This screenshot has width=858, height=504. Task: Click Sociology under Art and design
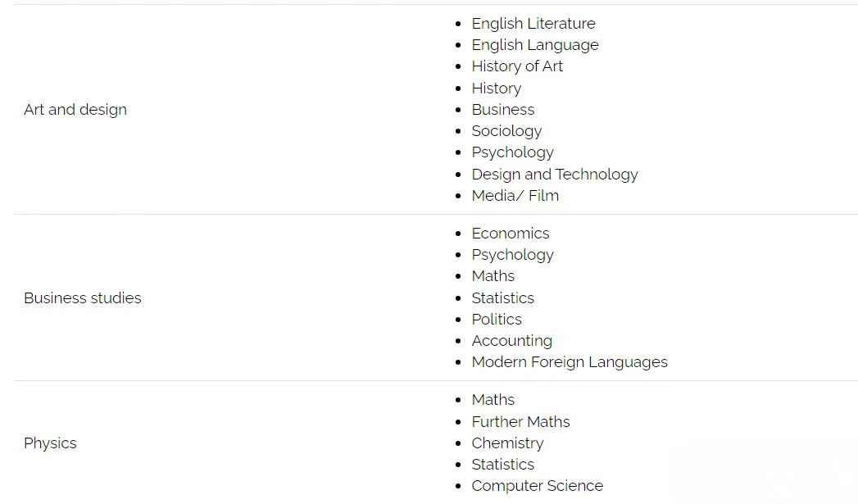(x=506, y=131)
